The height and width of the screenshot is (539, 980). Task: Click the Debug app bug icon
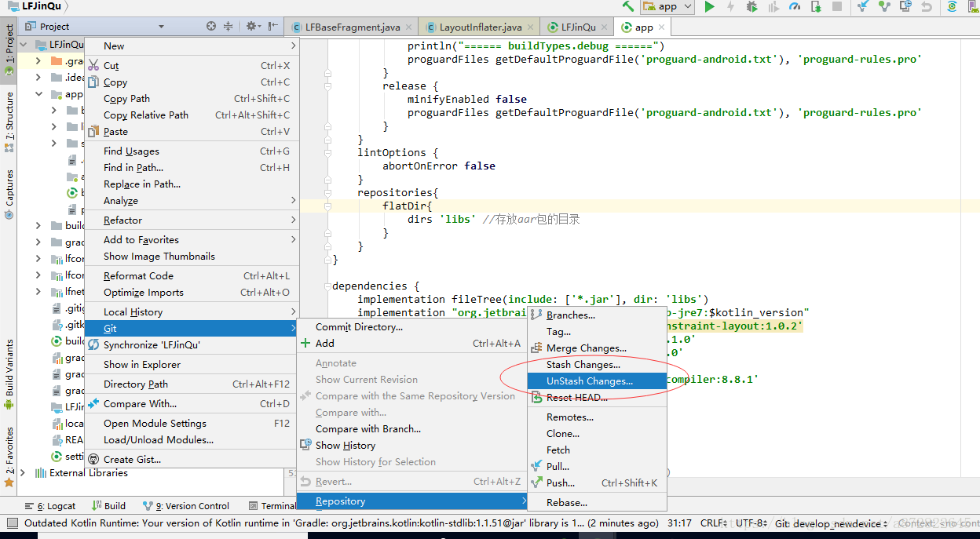point(752,6)
